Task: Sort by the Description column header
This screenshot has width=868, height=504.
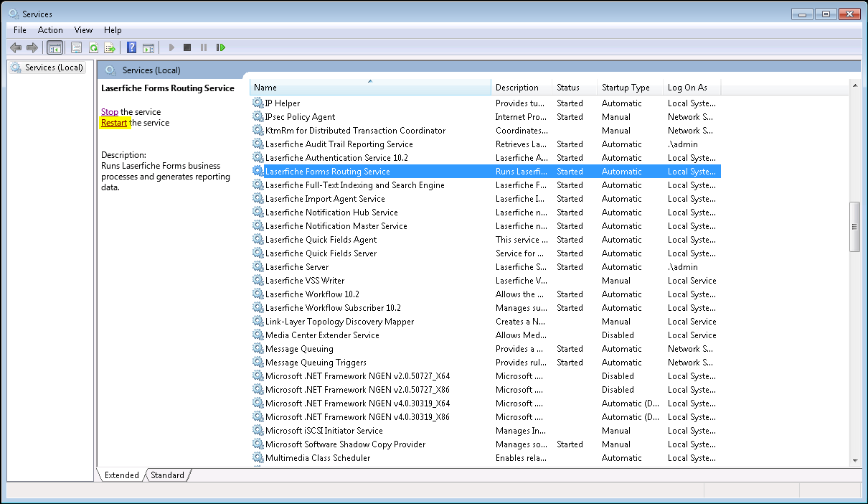Action: point(522,88)
